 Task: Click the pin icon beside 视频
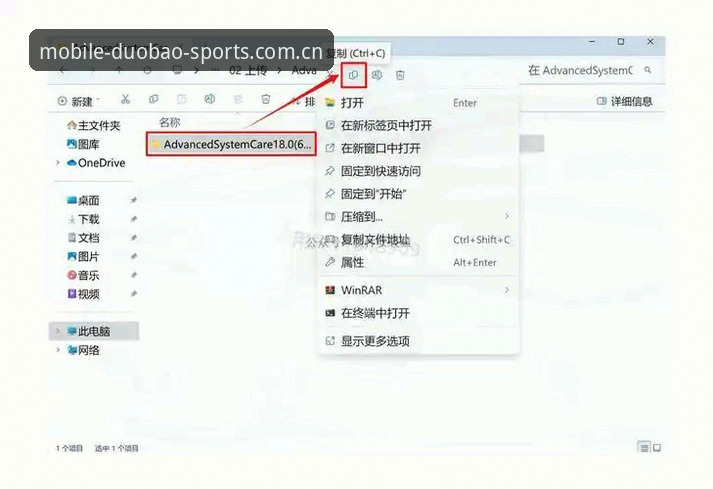pos(133,294)
